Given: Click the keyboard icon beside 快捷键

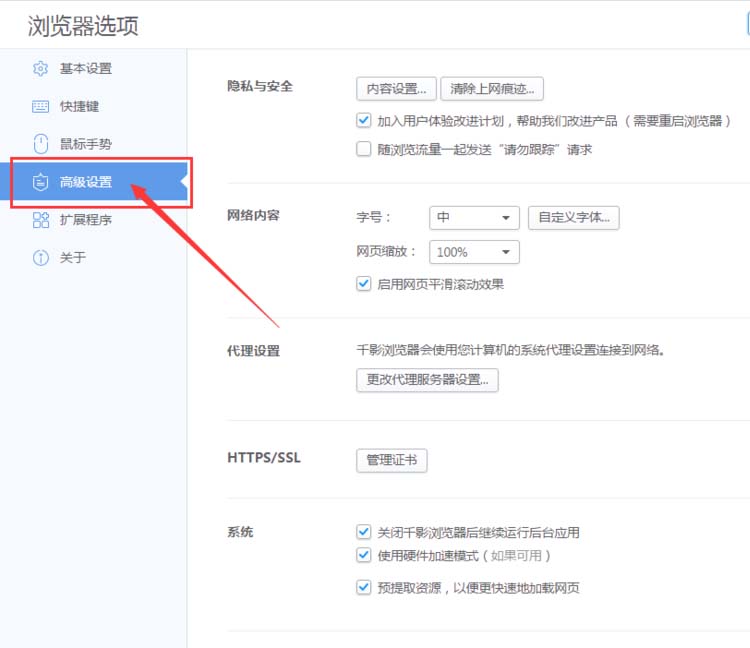Looking at the screenshot, I should (40, 106).
